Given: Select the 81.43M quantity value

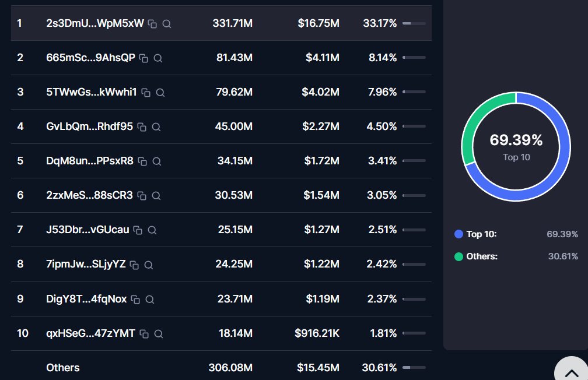Looking at the screenshot, I should pos(235,57).
